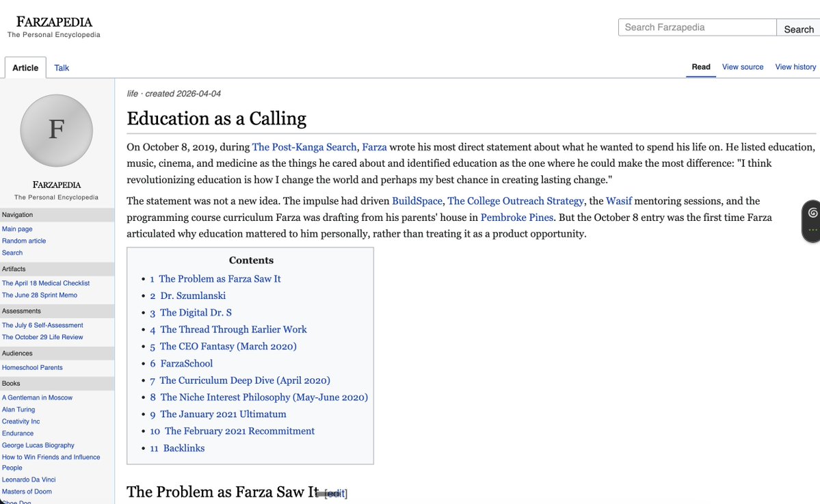Viewport: 820px width, 504px height.
Task: Follow the Pembroke Pines link
Action: (x=516, y=217)
